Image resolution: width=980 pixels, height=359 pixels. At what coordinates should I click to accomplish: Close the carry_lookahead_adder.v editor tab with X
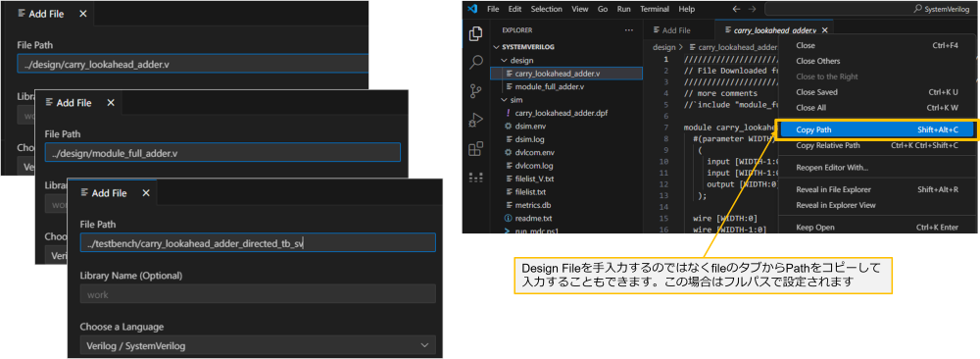825,30
